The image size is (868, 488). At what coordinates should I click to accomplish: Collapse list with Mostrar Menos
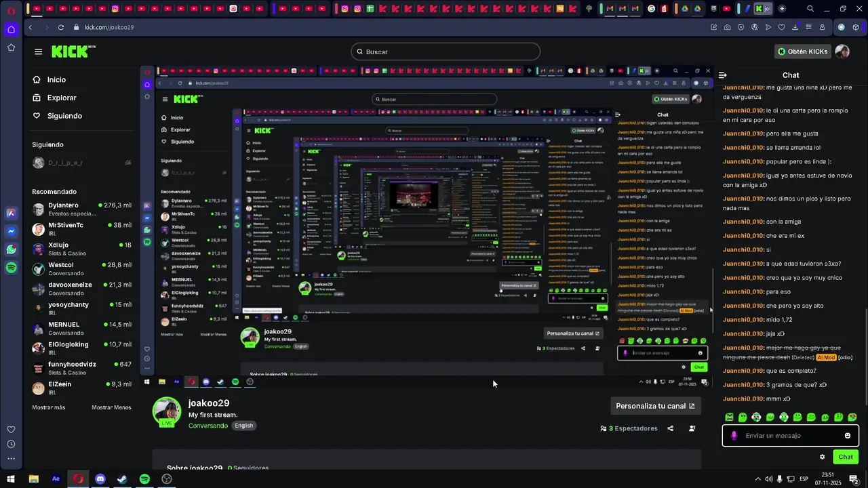pos(111,407)
